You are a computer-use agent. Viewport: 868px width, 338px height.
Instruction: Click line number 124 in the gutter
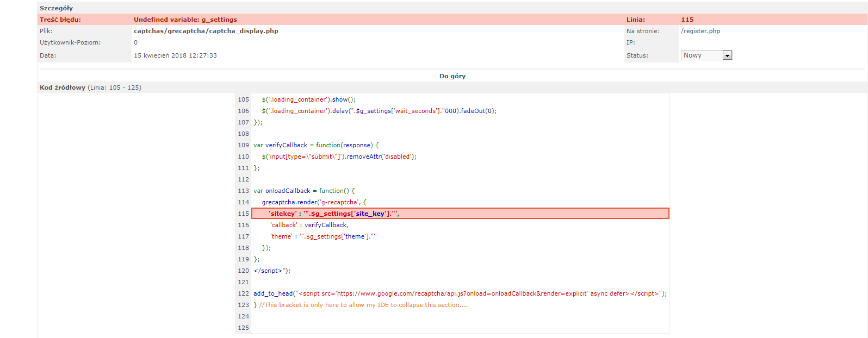click(x=243, y=316)
